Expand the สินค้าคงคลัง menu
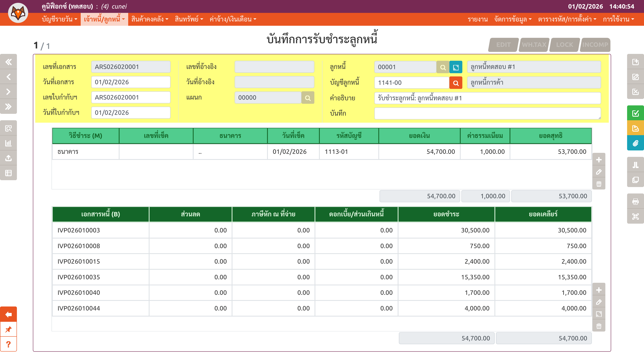 (150, 19)
